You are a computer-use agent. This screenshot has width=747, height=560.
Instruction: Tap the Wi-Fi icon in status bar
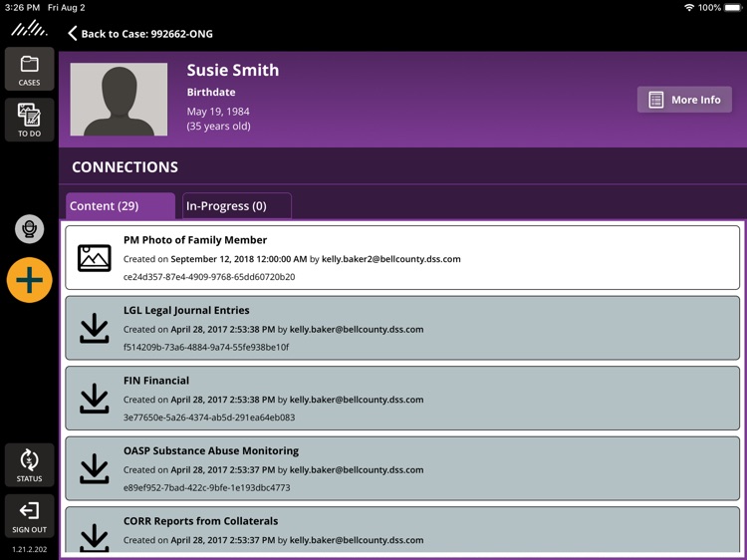689,8
